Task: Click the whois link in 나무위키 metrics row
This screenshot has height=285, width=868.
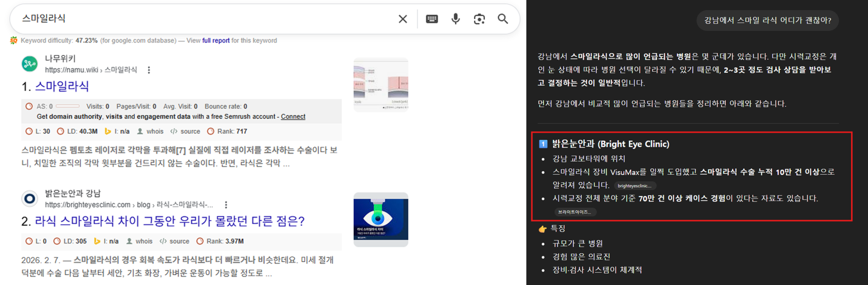Action: pyautogui.click(x=151, y=132)
